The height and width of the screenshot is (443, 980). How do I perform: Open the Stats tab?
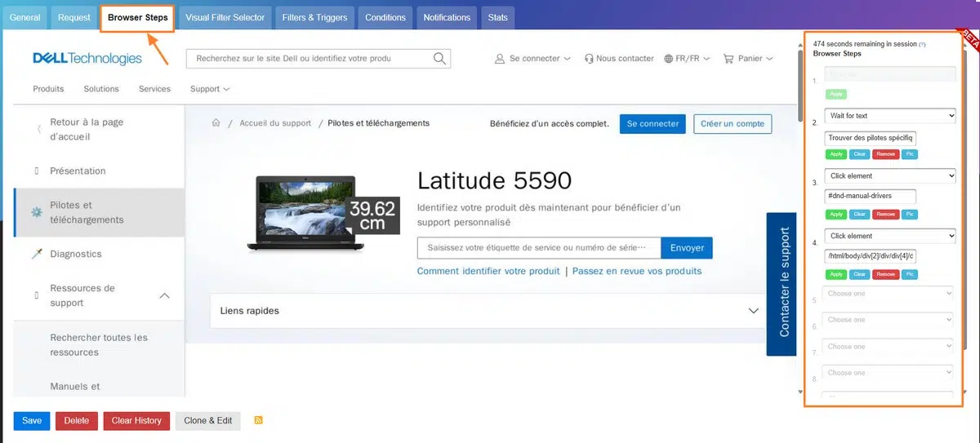pos(497,17)
